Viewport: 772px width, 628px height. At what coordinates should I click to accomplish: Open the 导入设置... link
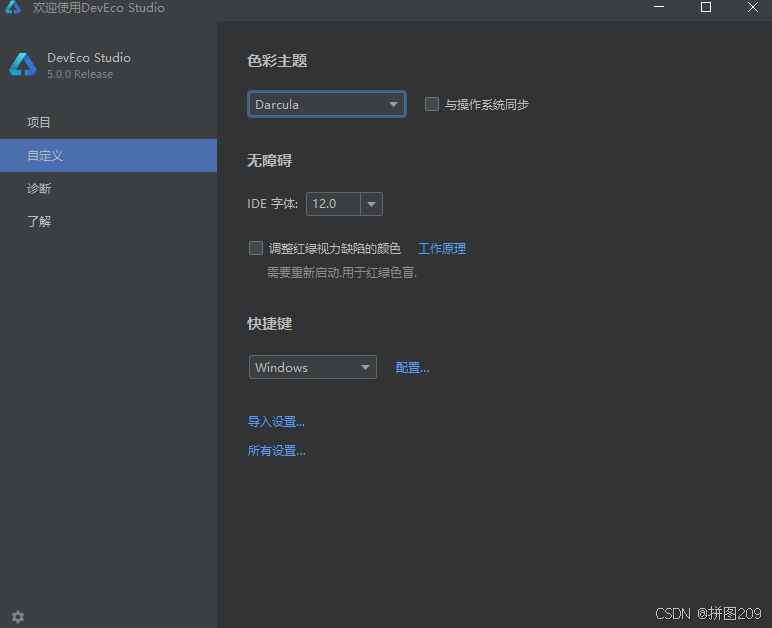click(x=276, y=422)
